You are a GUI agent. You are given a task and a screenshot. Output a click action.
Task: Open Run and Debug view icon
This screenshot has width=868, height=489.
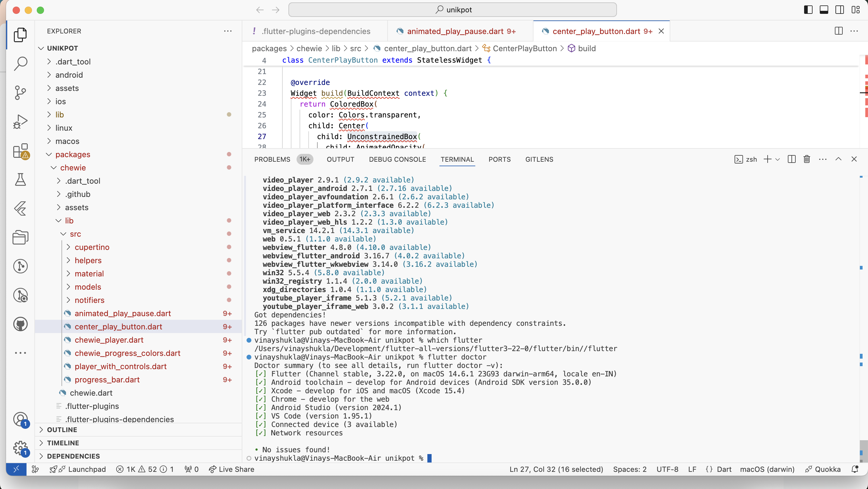pos(20,121)
